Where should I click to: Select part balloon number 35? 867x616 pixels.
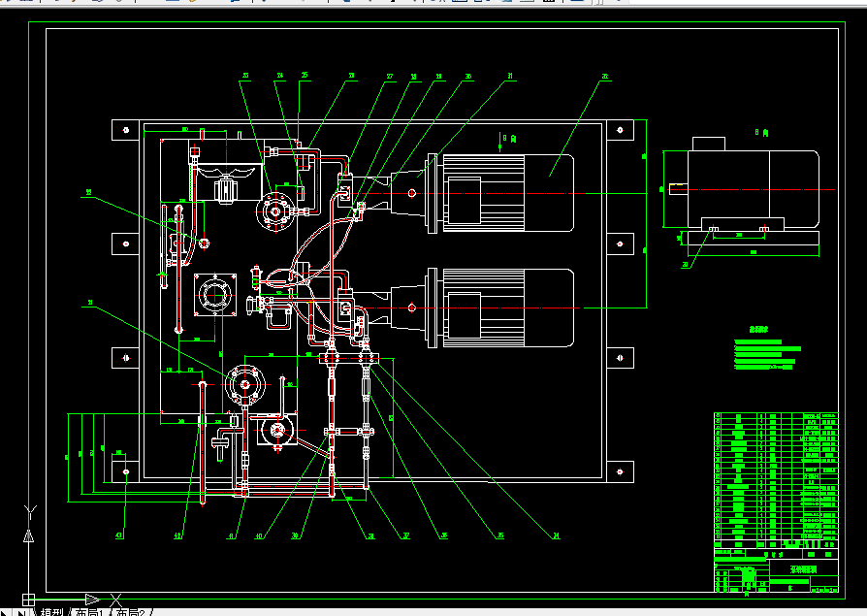pyautogui.click(x=500, y=535)
